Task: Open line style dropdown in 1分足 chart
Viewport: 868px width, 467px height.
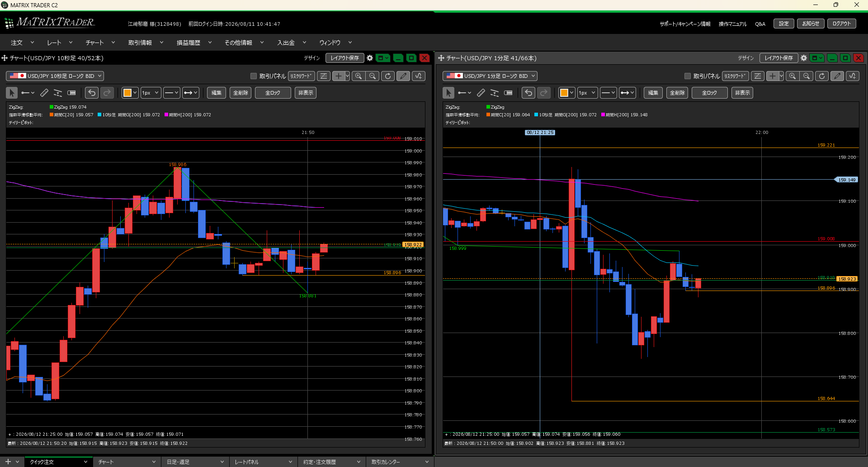Action: pyautogui.click(x=608, y=93)
